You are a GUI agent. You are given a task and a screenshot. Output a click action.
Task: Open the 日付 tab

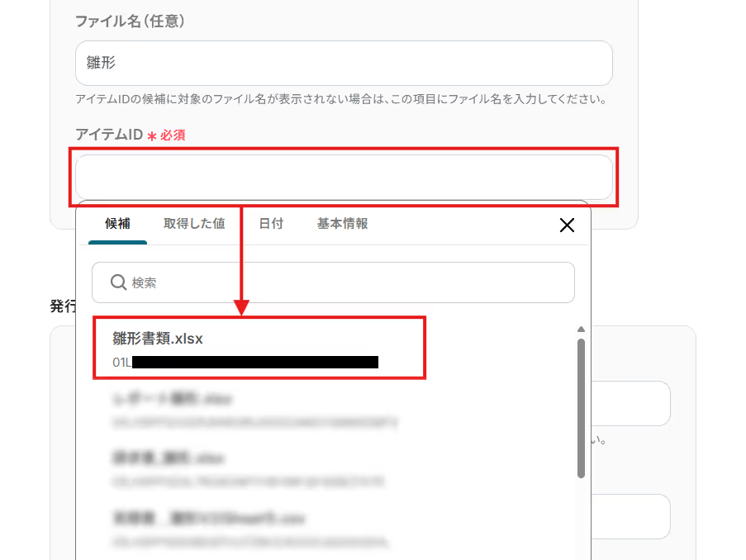271,224
